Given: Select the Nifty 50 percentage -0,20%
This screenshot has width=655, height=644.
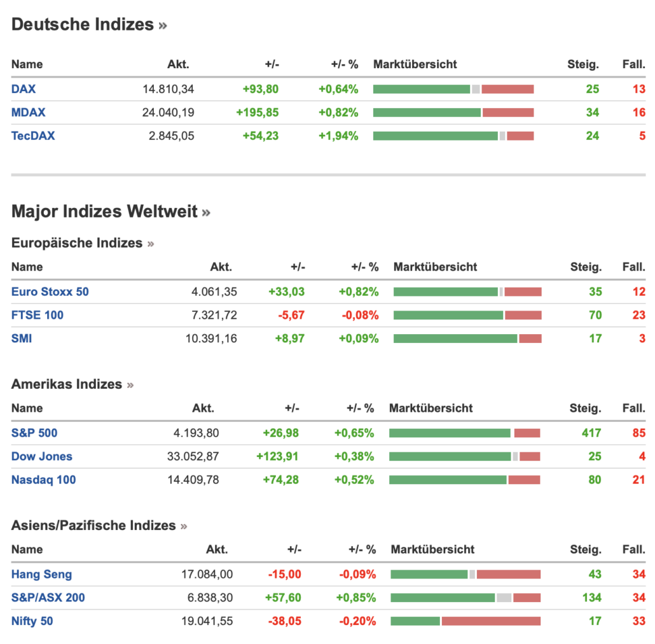Looking at the screenshot, I should point(357,621).
